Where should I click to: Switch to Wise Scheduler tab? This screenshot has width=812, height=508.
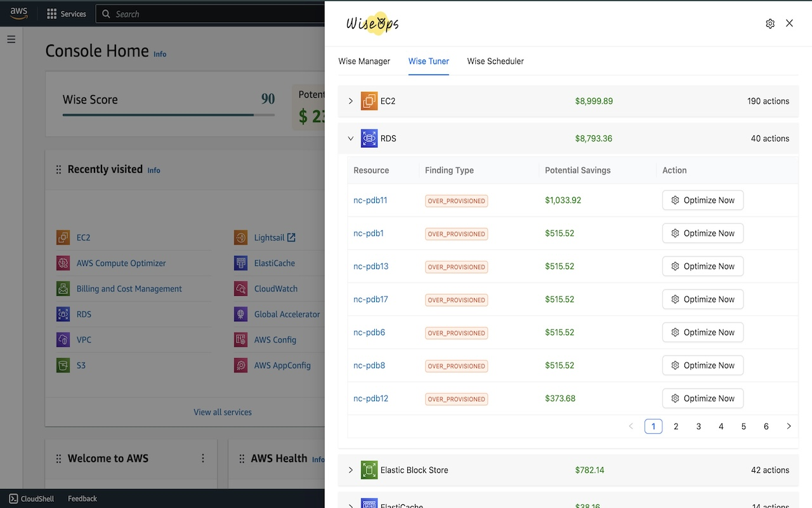click(495, 61)
